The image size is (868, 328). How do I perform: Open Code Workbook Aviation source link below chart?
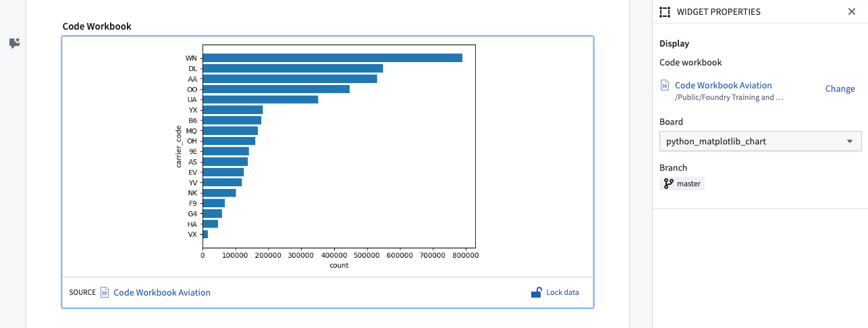pos(162,292)
